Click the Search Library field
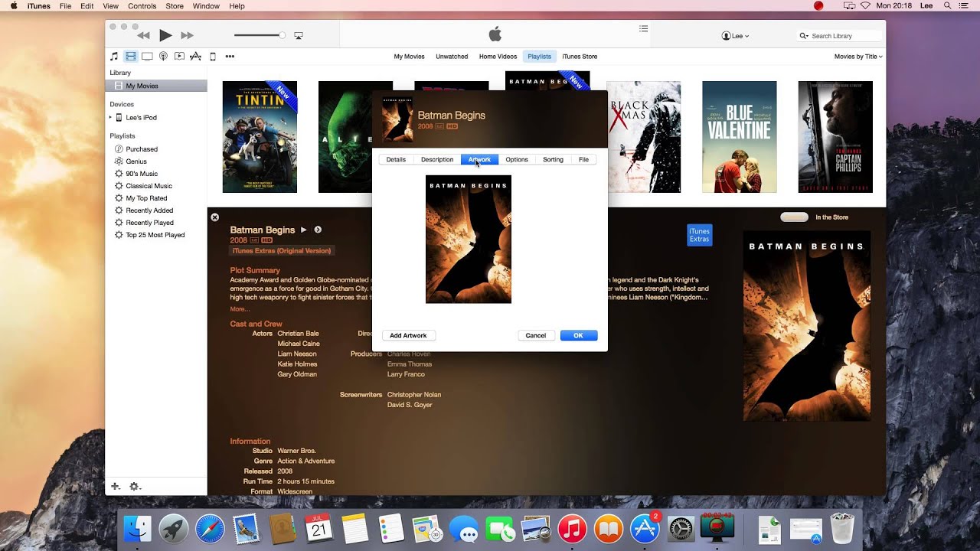 point(838,36)
